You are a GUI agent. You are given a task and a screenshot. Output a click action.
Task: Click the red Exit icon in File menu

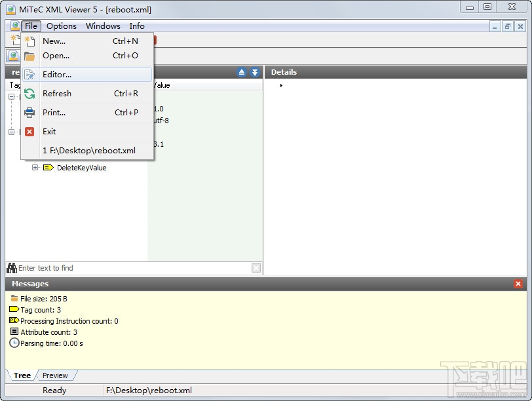coord(29,131)
